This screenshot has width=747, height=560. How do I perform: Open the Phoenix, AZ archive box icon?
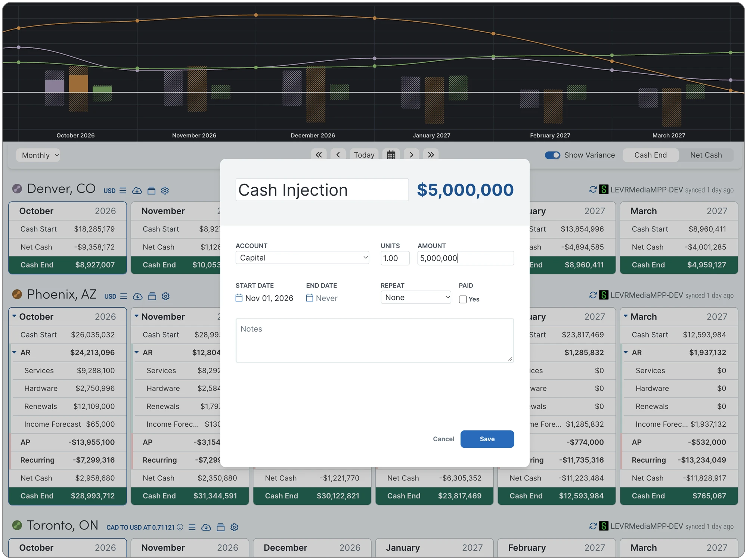tap(152, 296)
